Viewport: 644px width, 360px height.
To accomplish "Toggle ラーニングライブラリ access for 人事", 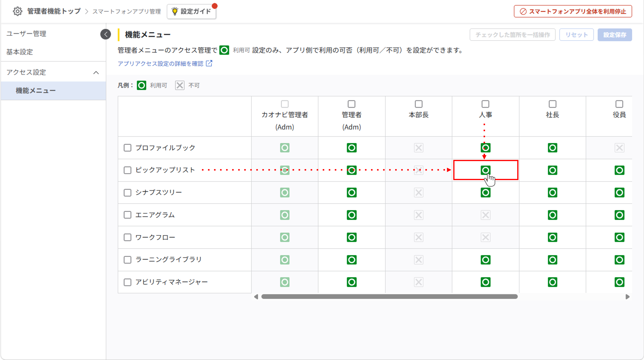I will 485,260.
